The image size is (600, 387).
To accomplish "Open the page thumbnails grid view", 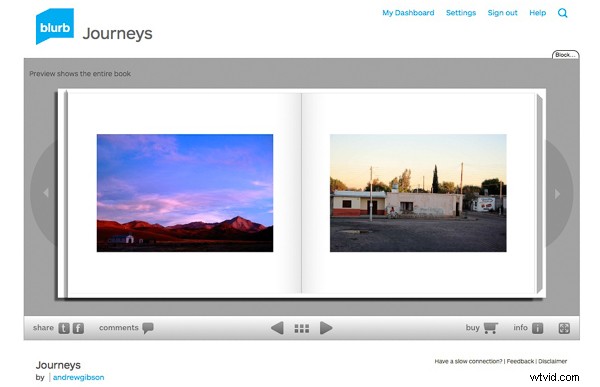I will tap(302, 328).
